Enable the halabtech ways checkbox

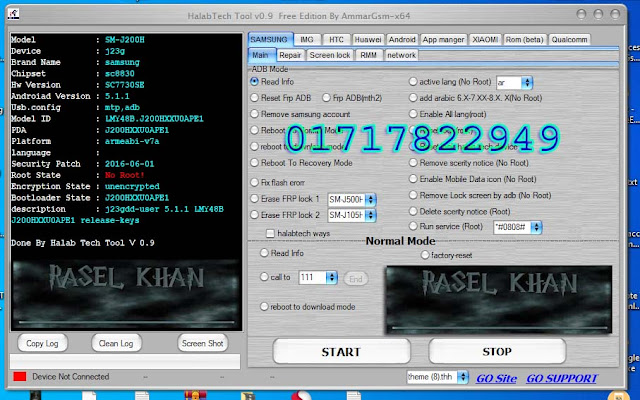[x=270, y=233]
